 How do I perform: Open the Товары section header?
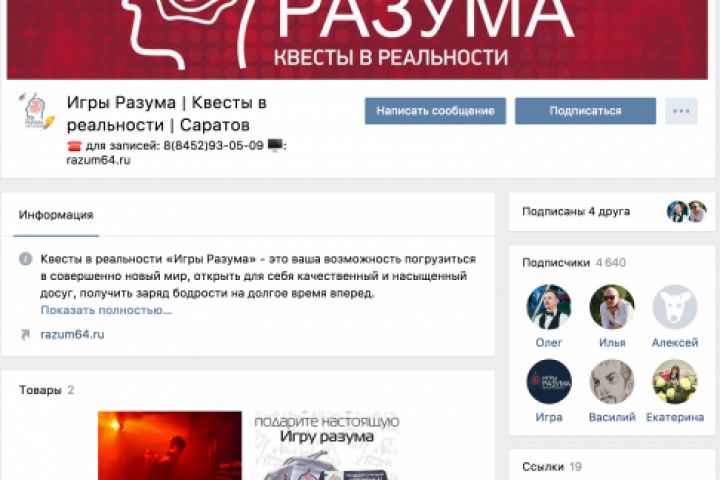tap(46, 390)
